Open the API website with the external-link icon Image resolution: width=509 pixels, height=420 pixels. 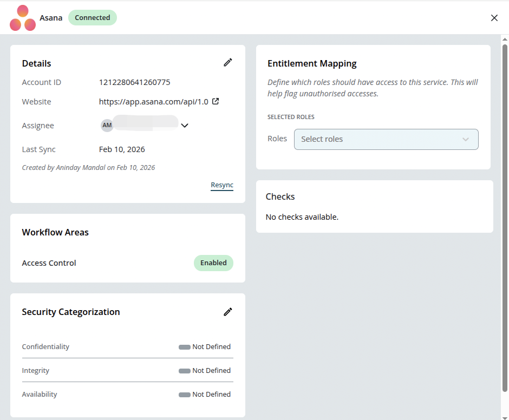[216, 101]
